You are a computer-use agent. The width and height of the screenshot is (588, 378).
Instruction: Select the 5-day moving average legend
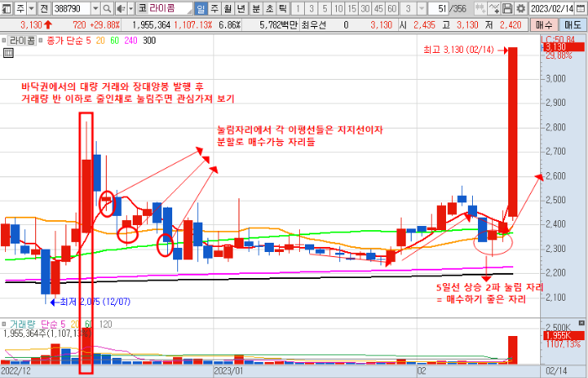coord(88,40)
